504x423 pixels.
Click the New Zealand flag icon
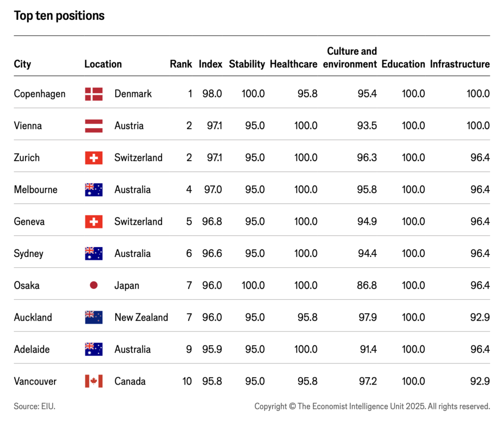tap(94, 318)
